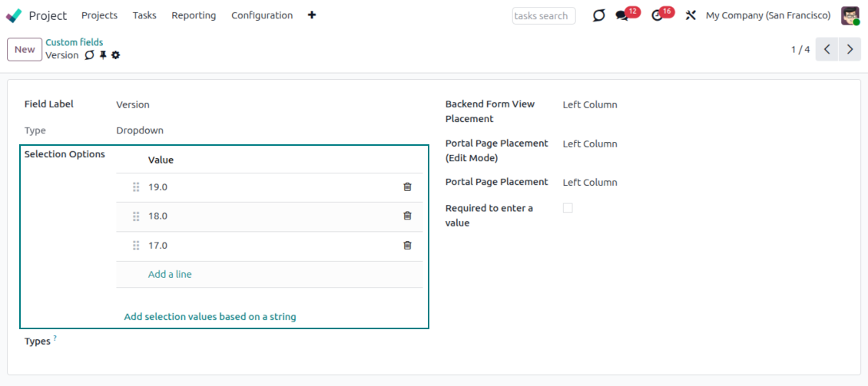Click the pin icon next to Version
Screen dimensions: 868x386
pyautogui.click(x=103, y=55)
